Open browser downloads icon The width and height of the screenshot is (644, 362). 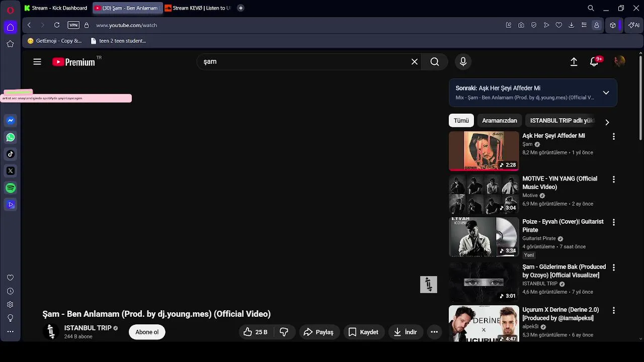click(x=572, y=25)
